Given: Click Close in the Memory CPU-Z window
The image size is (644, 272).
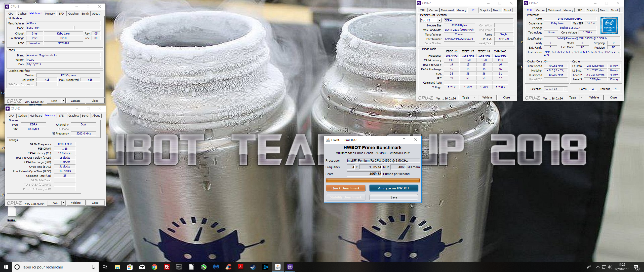Looking at the screenshot, I should point(95,203).
